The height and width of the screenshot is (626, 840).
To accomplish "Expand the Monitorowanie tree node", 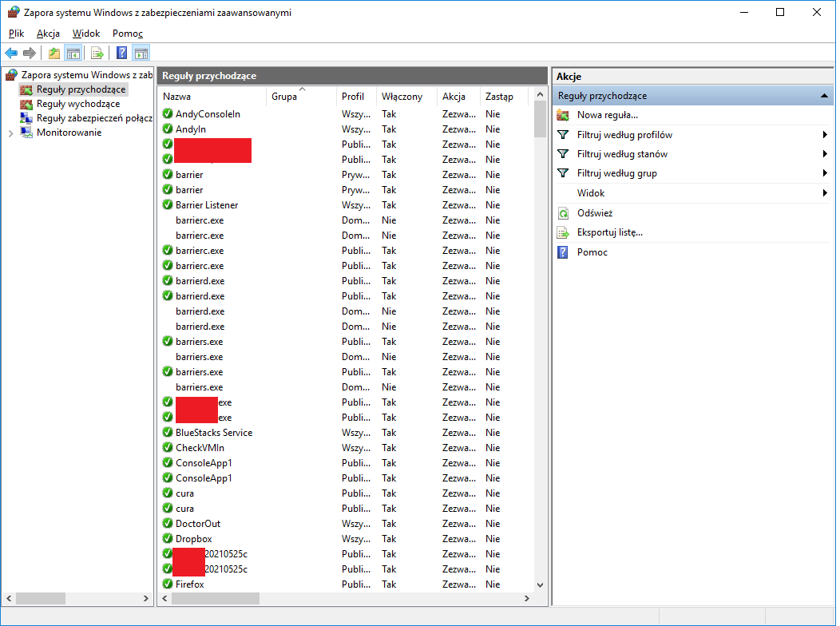I will pos(10,133).
